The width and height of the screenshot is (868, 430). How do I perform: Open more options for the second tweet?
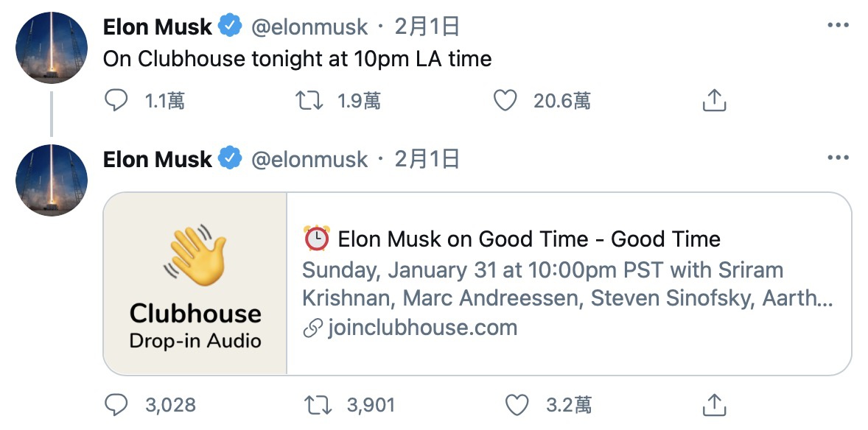[x=839, y=158]
